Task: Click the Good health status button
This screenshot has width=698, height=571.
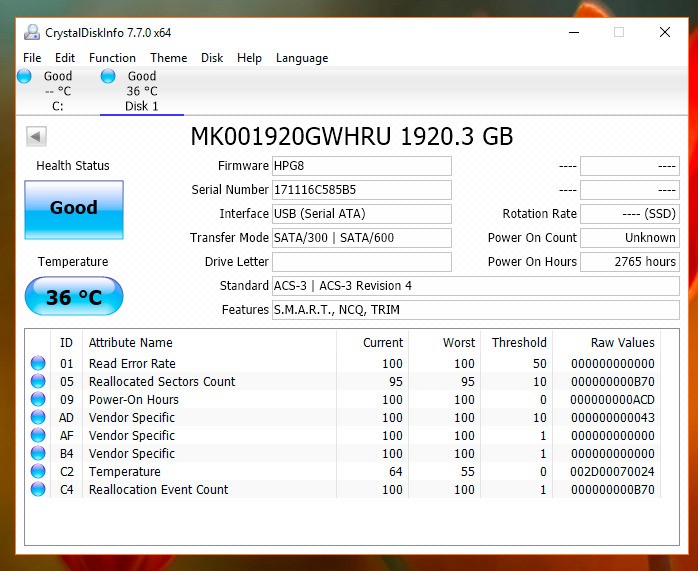Action: tap(73, 209)
